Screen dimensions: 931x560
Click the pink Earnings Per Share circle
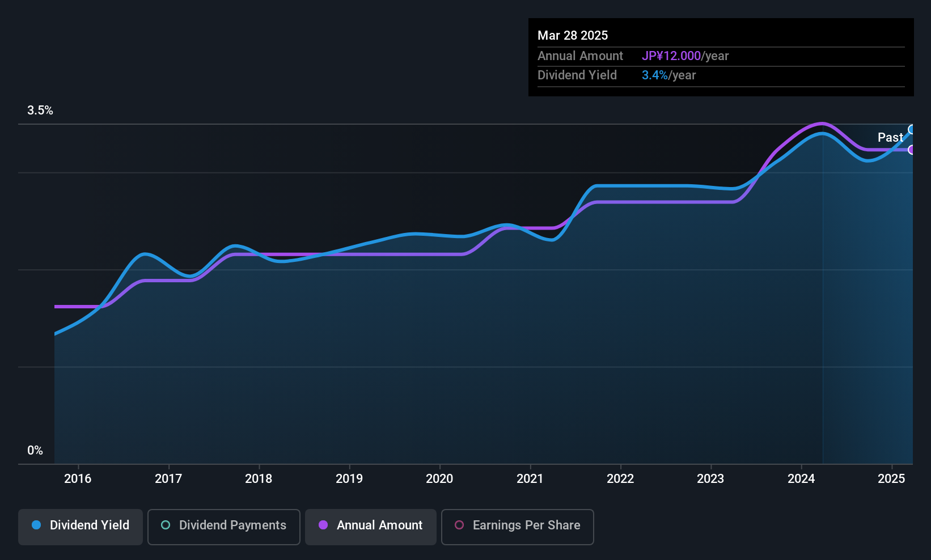[x=459, y=525]
